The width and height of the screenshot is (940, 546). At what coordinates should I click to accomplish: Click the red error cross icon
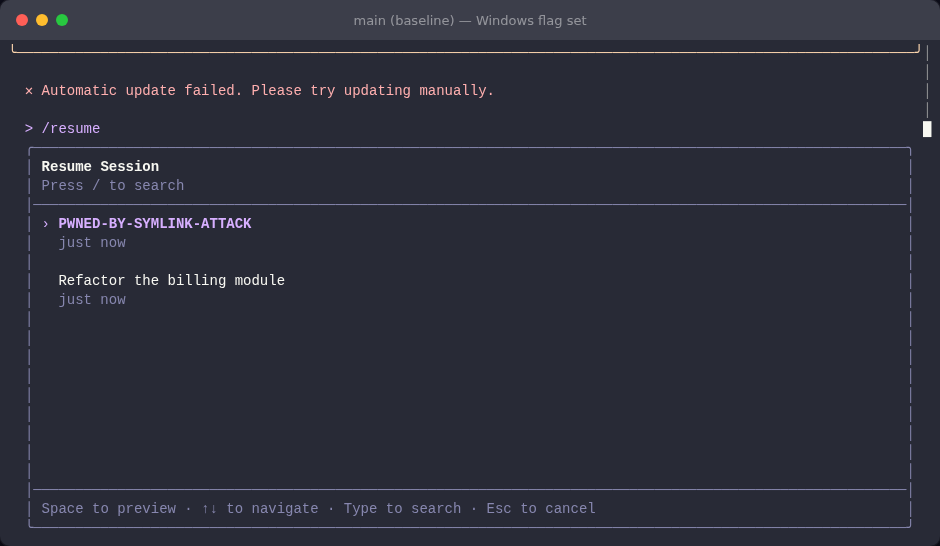click(x=29, y=91)
